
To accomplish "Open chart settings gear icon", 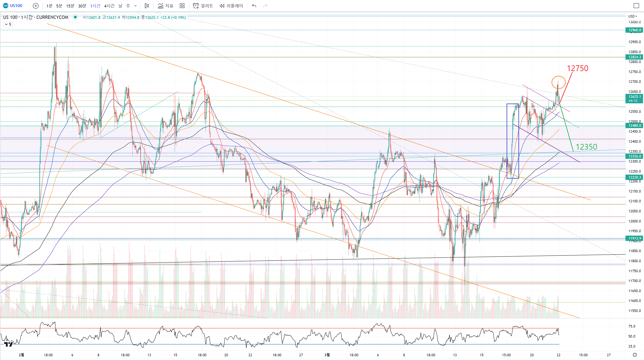I will pos(635,355).
